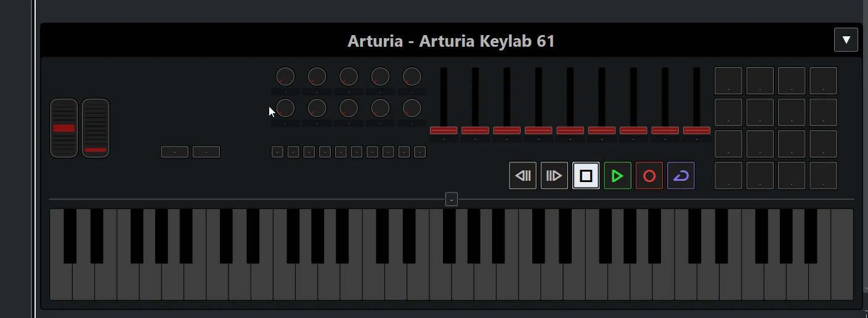Click the tenth small square button under the knobs

(420, 152)
